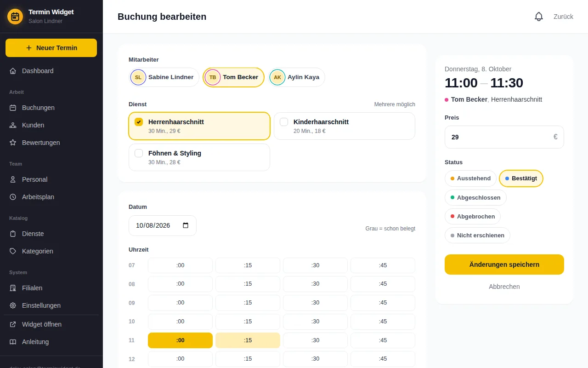Click the Abbrechen link
The height and width of the screenshot is (368, 588).
pos(504,287)
